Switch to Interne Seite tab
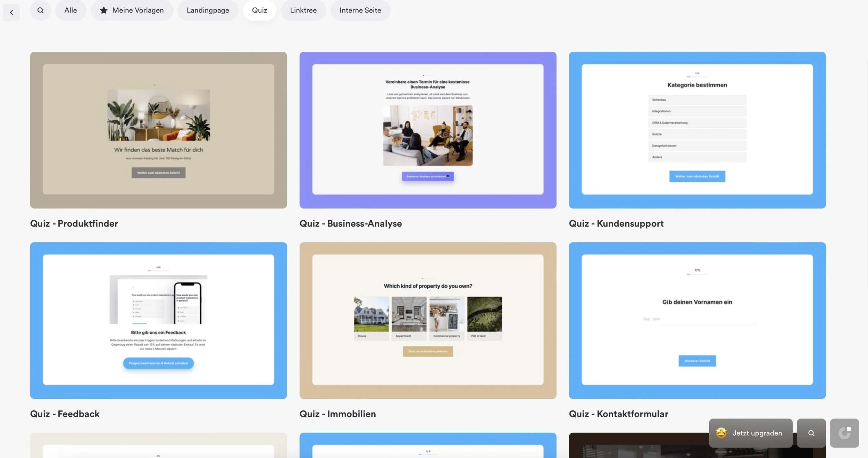Viewport: 868px width, 458px height. (x=360, y=10)
